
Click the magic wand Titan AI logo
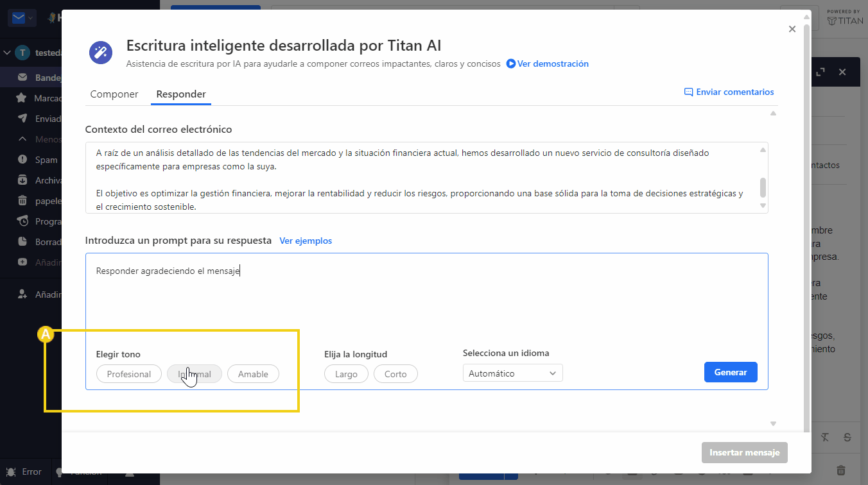[101, 52]
